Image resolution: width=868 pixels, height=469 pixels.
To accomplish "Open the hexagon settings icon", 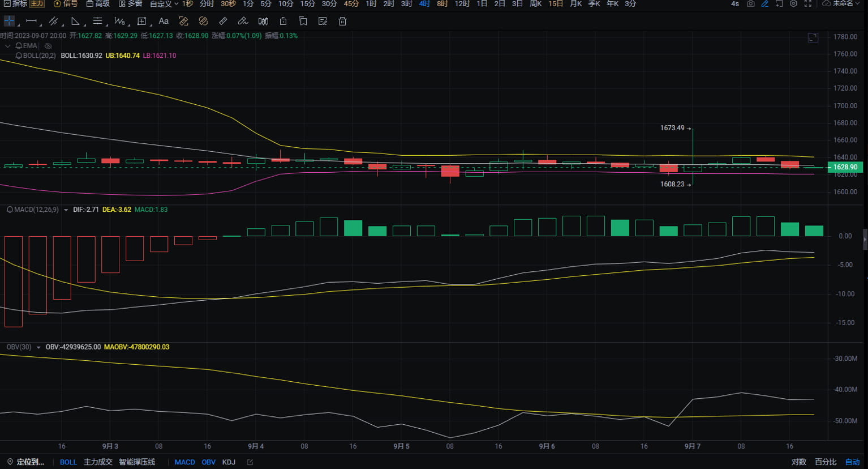I will point(793,4).
